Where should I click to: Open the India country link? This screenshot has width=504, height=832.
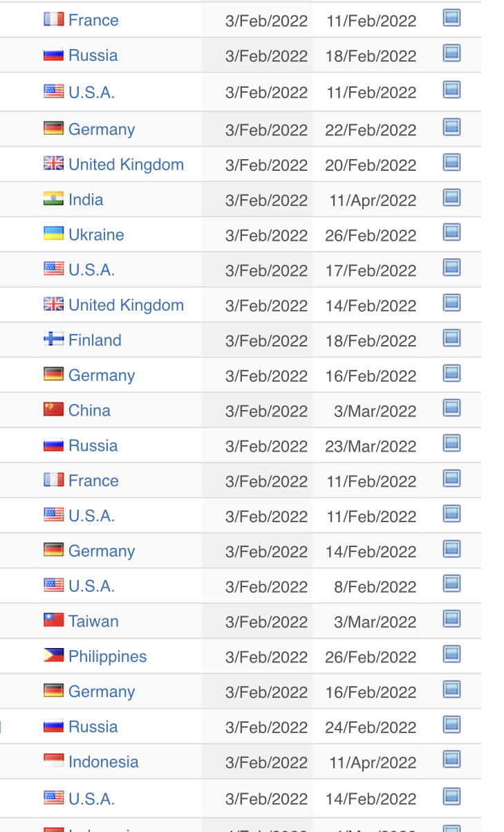[86, 200]
